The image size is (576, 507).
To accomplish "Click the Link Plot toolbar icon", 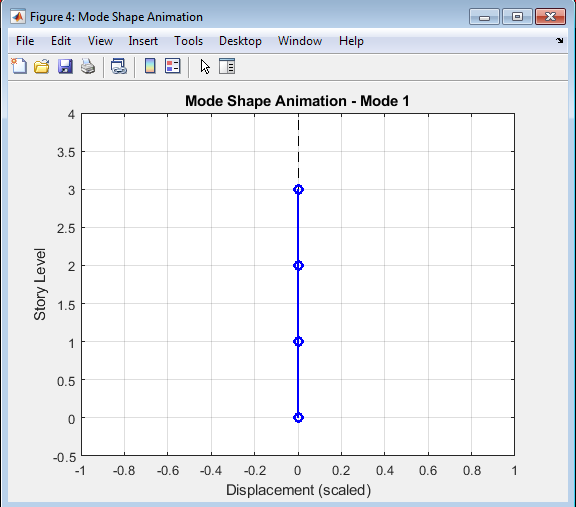I will (x=119, y=66).
